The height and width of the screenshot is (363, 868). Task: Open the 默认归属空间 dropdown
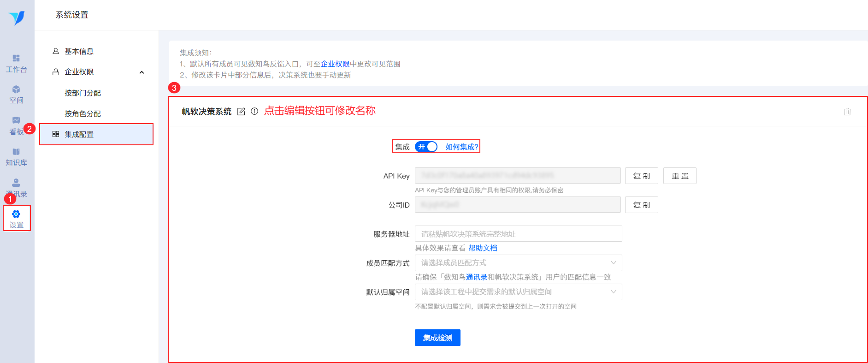coord(518,292)
